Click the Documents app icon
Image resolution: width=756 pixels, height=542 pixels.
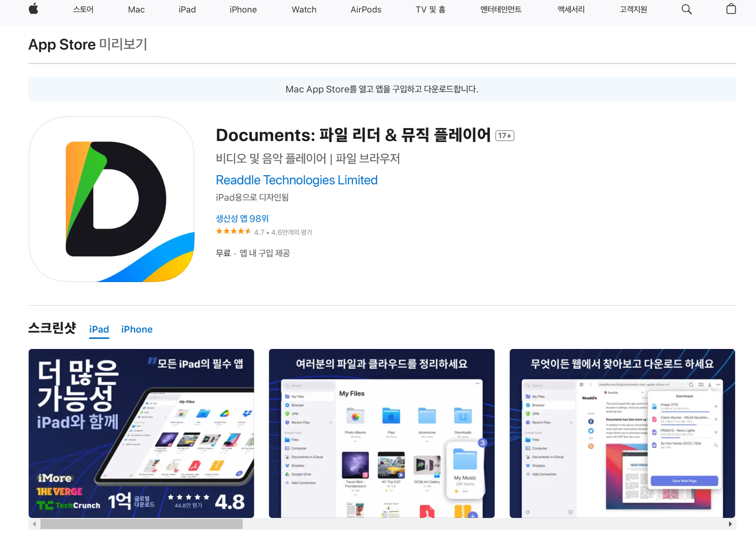(x=112, y=199)
